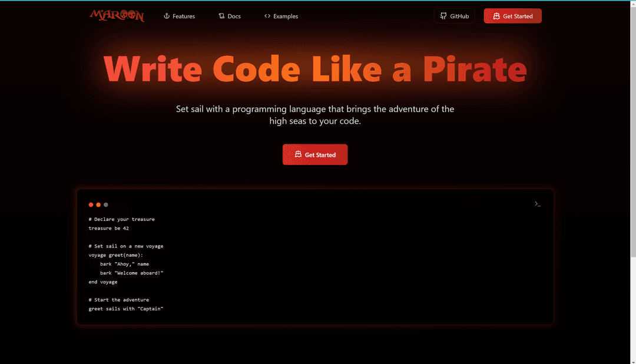Go to the Docs nav item
The height and width of the screenshot is (364, 636).
tap(234, 16)
